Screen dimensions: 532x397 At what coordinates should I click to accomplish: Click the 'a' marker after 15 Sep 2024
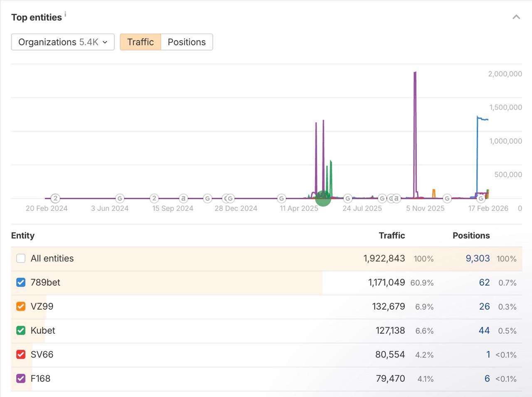coord(183,198)
